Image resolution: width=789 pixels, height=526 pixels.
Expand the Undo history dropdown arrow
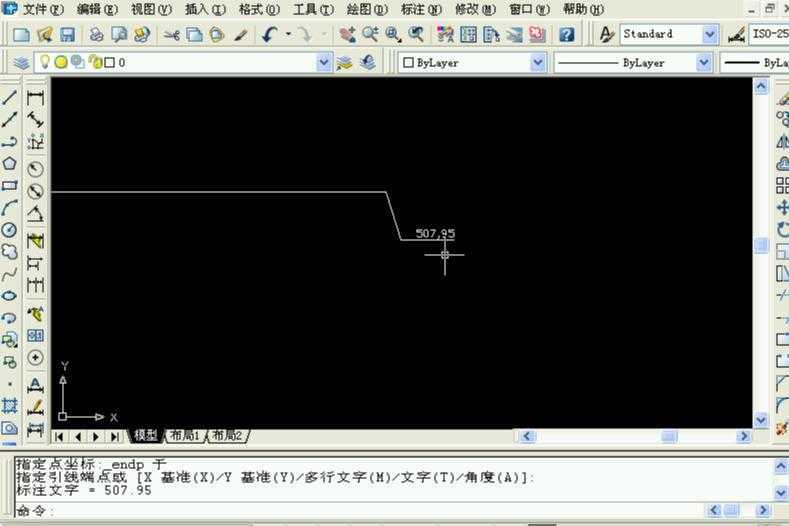tap(288, 34)
